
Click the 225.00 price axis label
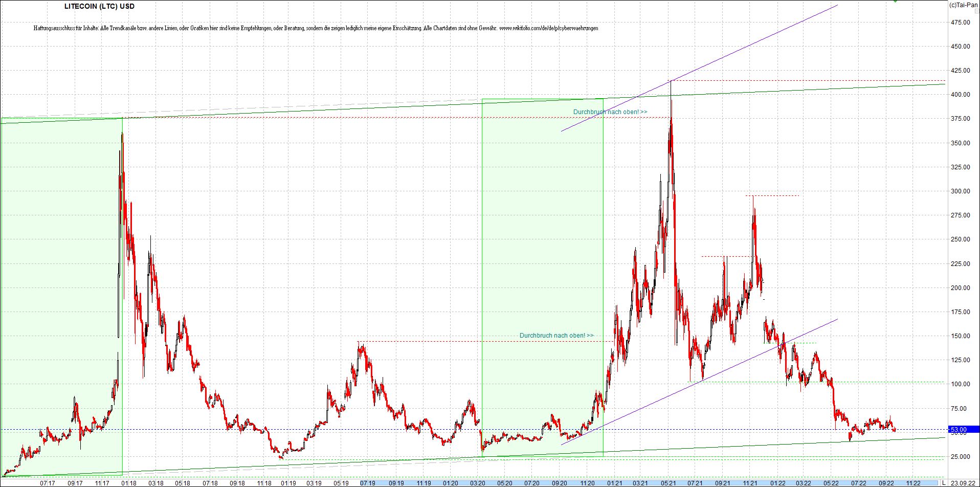point(960,264)
